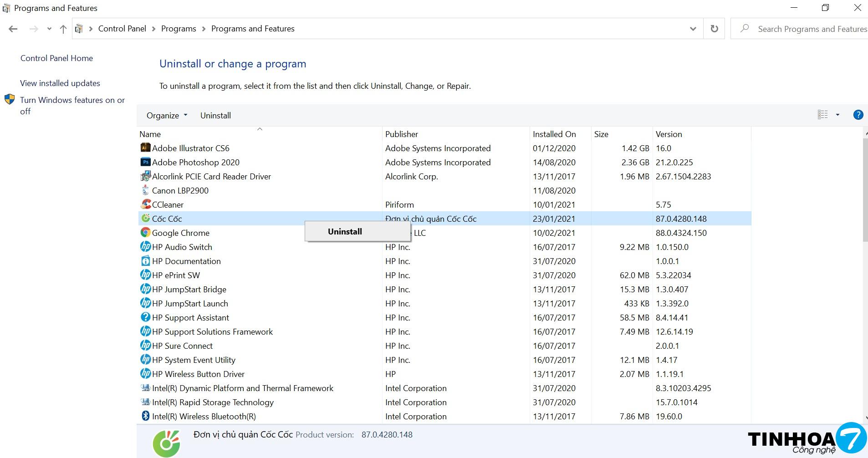868x458 pixels.
Task: Select the CCleaner program icon
Action: click(x=145, y=204)
